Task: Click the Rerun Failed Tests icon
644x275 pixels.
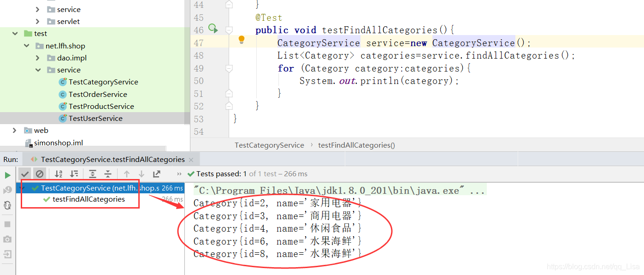Action: pyautogui.click(x=7, y=190)
